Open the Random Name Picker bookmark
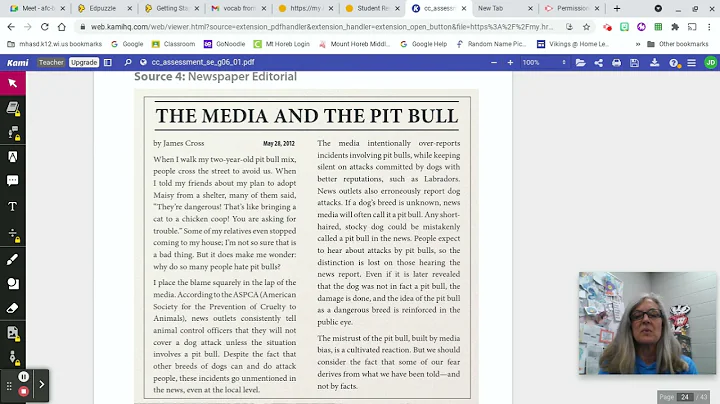720x404 pixels. pyautogui.click(x=491, y=44)
